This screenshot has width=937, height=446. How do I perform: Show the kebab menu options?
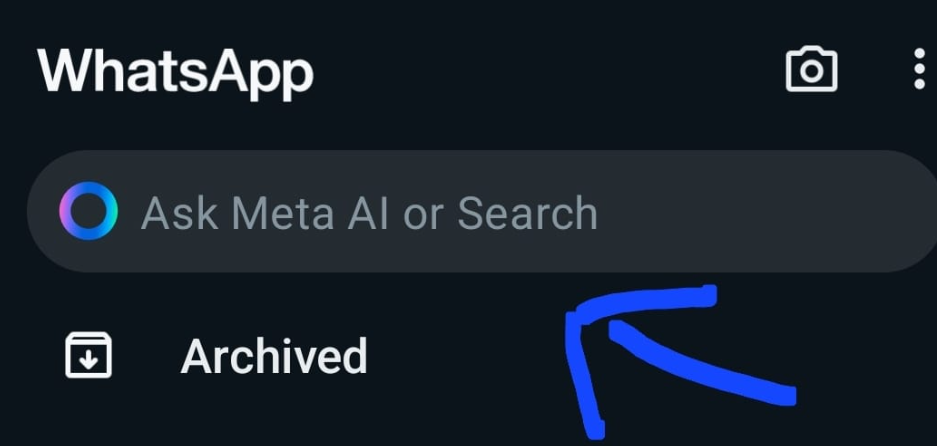point(920,70)
